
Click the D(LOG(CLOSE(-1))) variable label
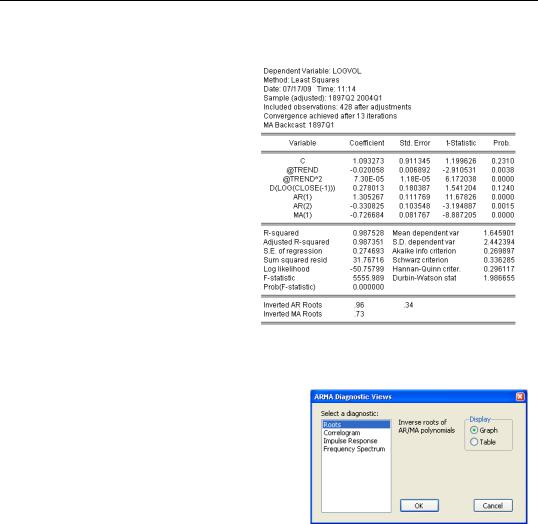click(x=303, y=188)
